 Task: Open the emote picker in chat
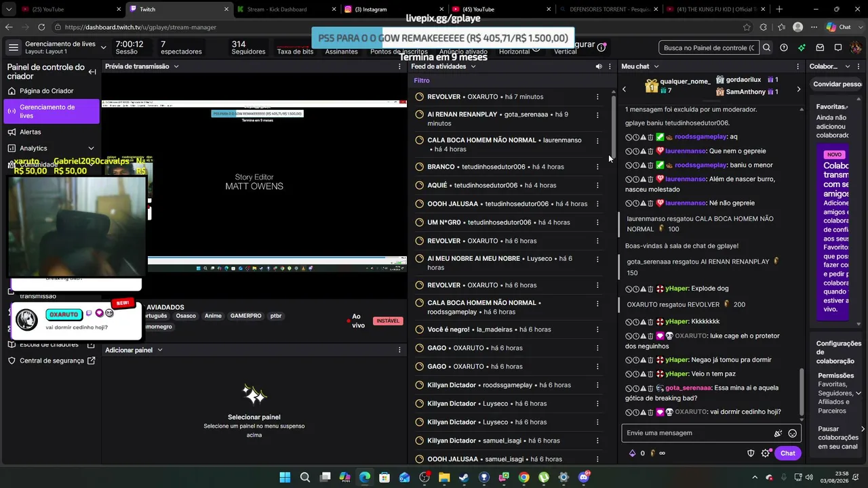coord(792,433)
